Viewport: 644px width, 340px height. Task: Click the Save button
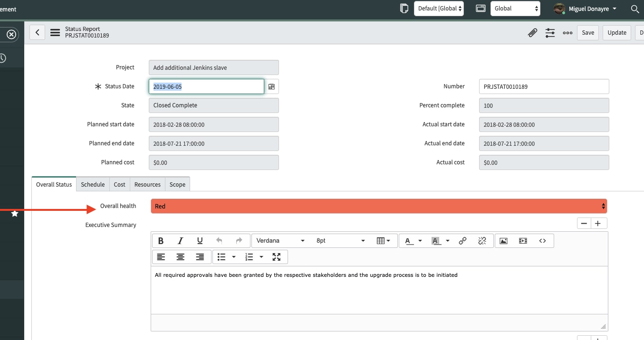tap(588, 33)
